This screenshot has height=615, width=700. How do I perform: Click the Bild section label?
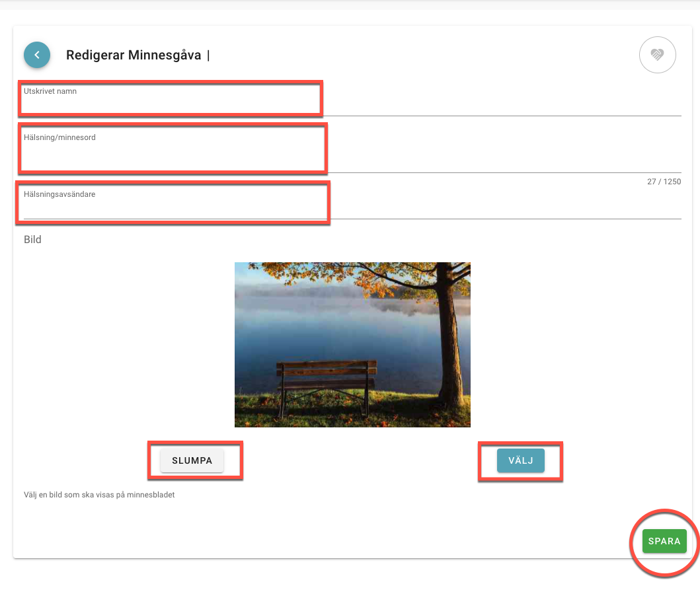(x=32, y=240)
